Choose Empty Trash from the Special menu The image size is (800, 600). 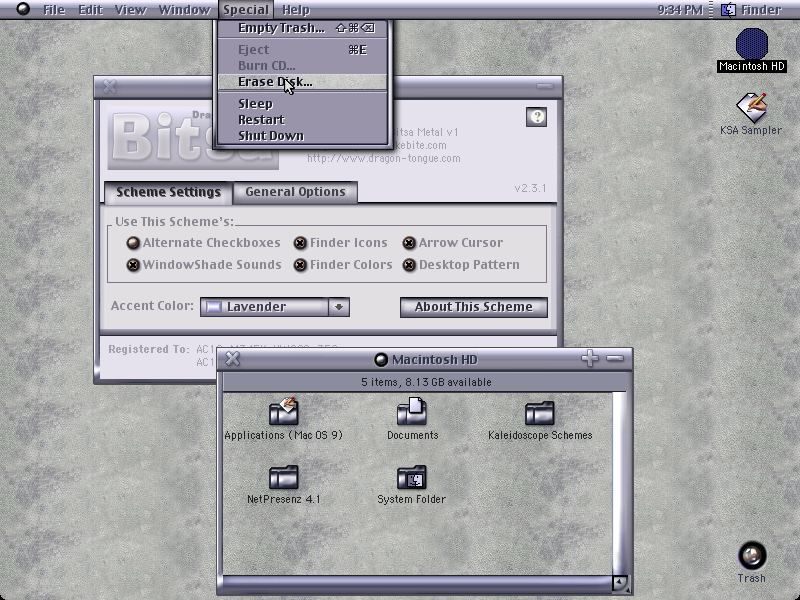pos(303,28)
